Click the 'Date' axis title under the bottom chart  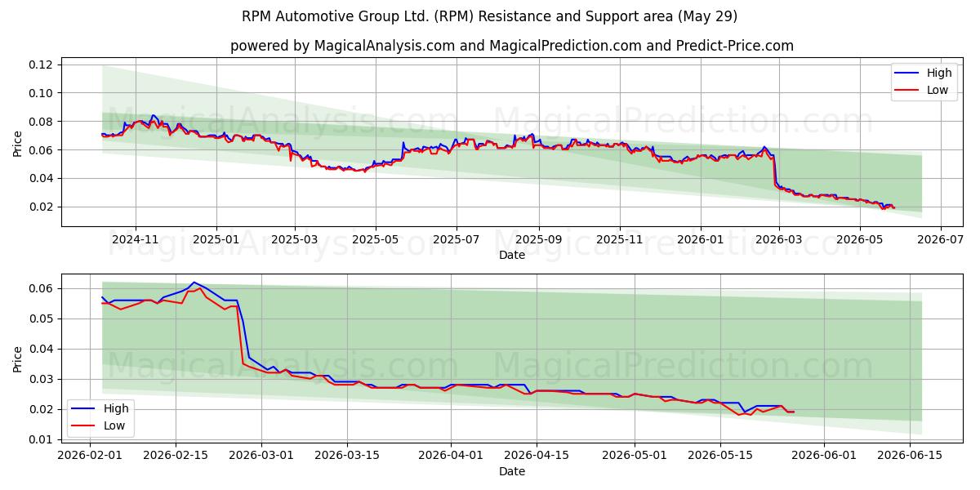[512, 471]
